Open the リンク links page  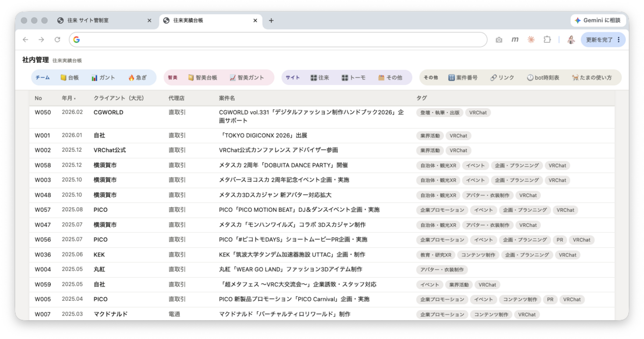(x=502, y=77)
